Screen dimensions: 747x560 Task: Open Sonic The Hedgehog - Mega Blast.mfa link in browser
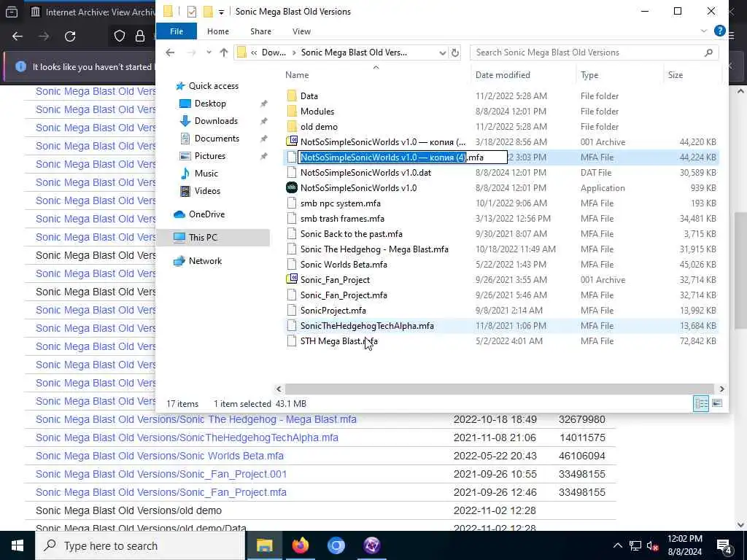196,419
